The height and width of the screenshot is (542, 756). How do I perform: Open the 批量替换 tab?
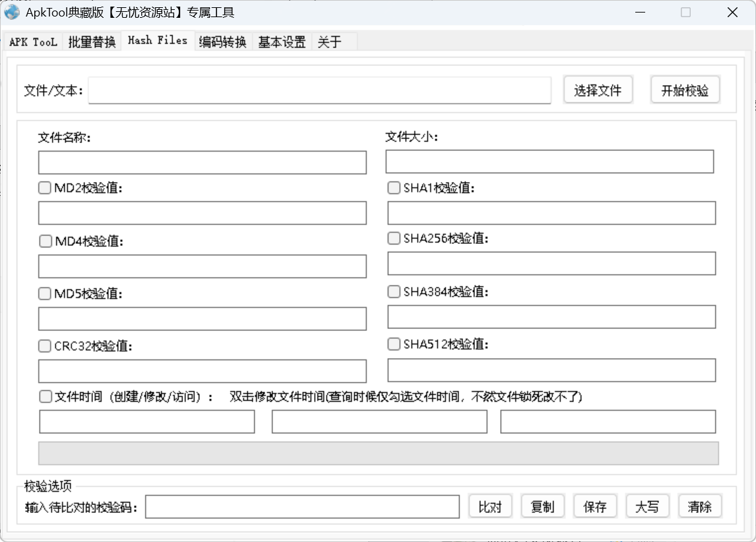coord(92,42)
